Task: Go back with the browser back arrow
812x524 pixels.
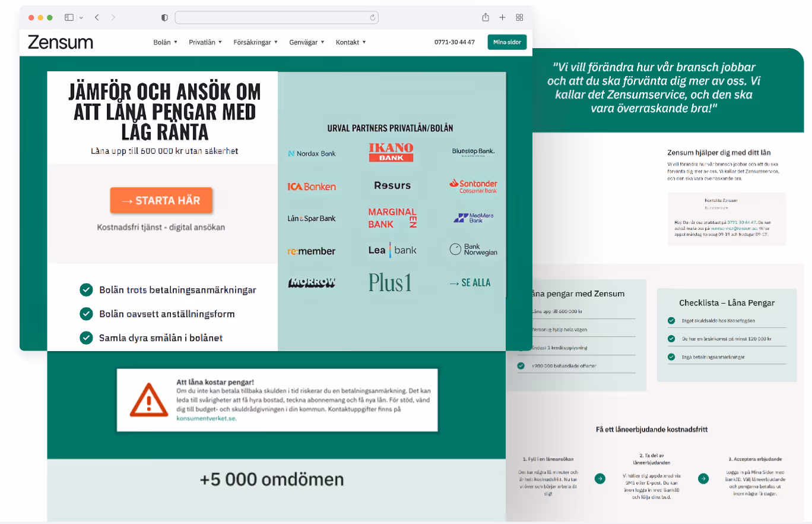Action: [x=97, y=18]
